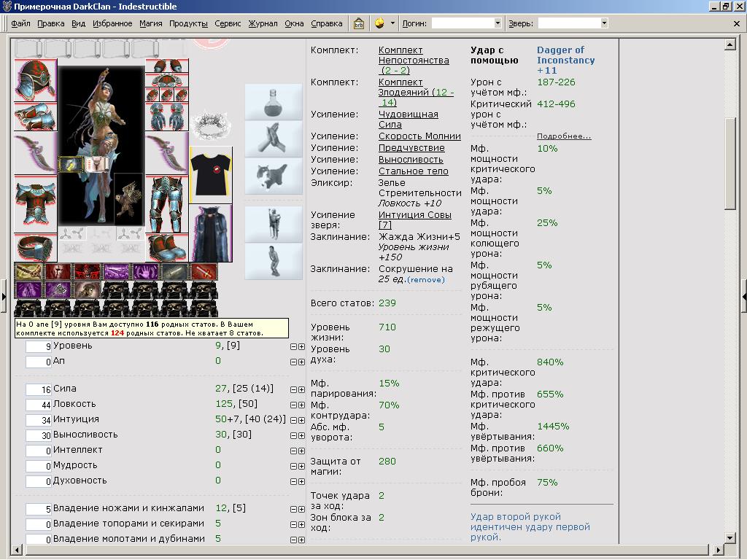747x560 pixels.
Task: Click the Всего статов value 239
Action: pyautogui.click(x=387, y=303)
